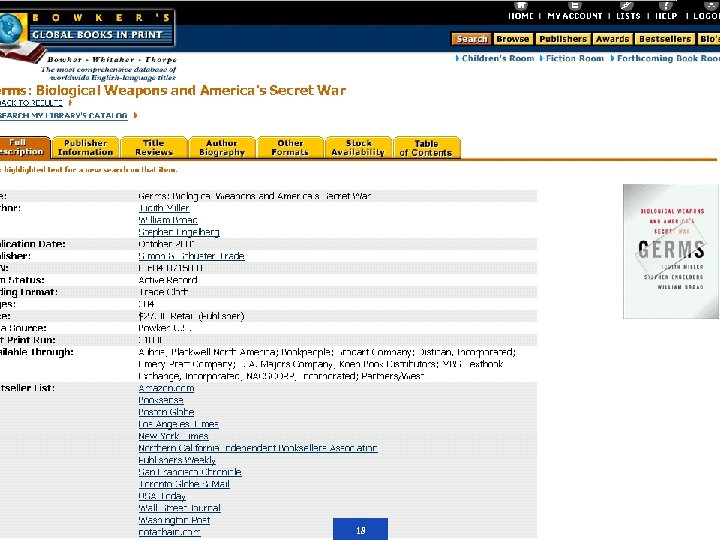Click the Germs page title heading
The image size is (720, 540).
click(173, 90)
